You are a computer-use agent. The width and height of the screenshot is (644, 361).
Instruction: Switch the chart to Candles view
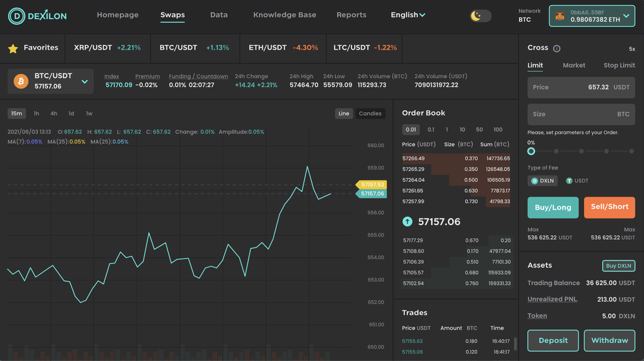[x=370, y=113]
